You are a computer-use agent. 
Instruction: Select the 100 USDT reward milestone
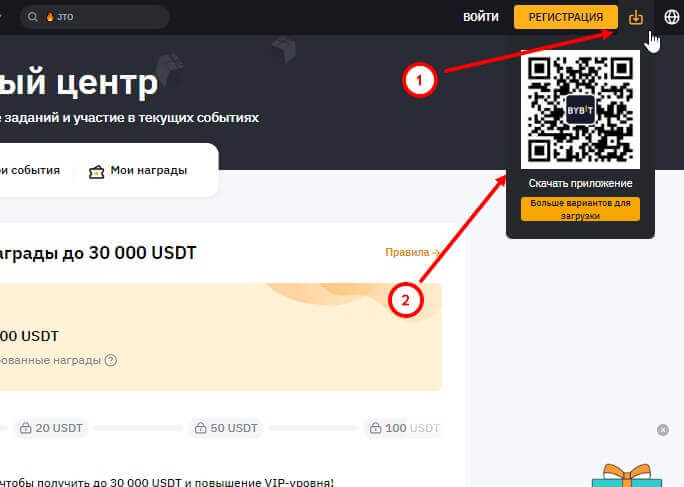[403, 428]
